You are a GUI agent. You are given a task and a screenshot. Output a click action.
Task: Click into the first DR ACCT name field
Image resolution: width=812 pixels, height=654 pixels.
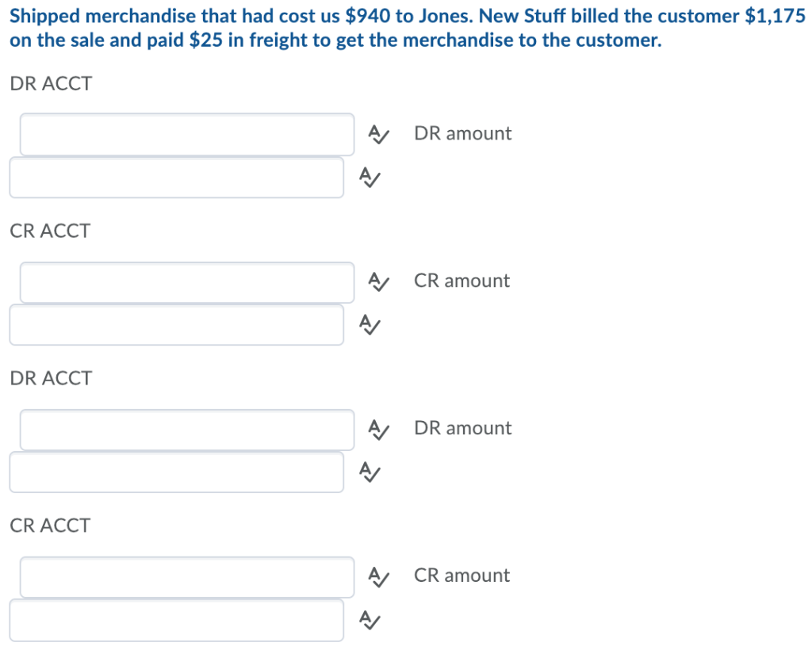tap(186, 134)
